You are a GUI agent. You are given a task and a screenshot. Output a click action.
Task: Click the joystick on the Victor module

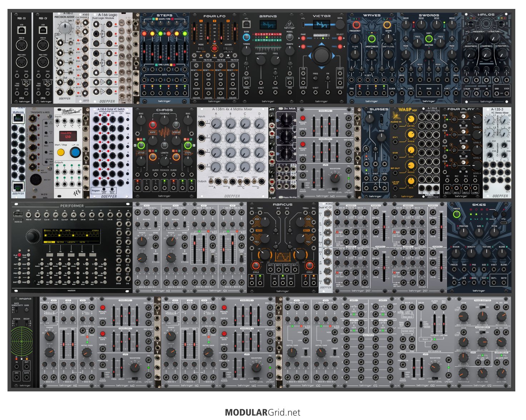point(322,56)
